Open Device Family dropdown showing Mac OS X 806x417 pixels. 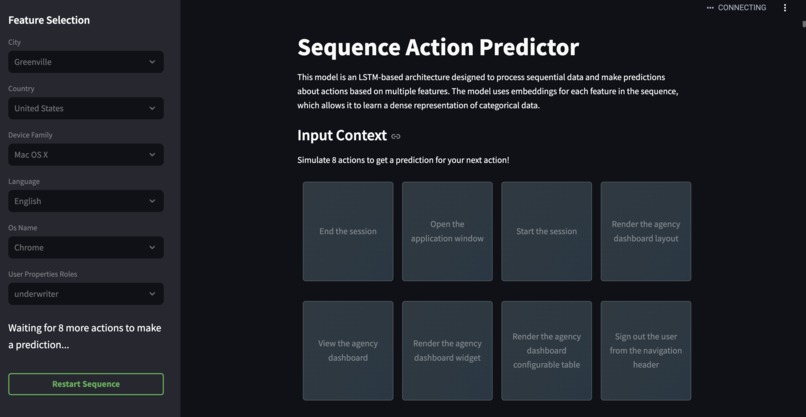click(86, 155)
